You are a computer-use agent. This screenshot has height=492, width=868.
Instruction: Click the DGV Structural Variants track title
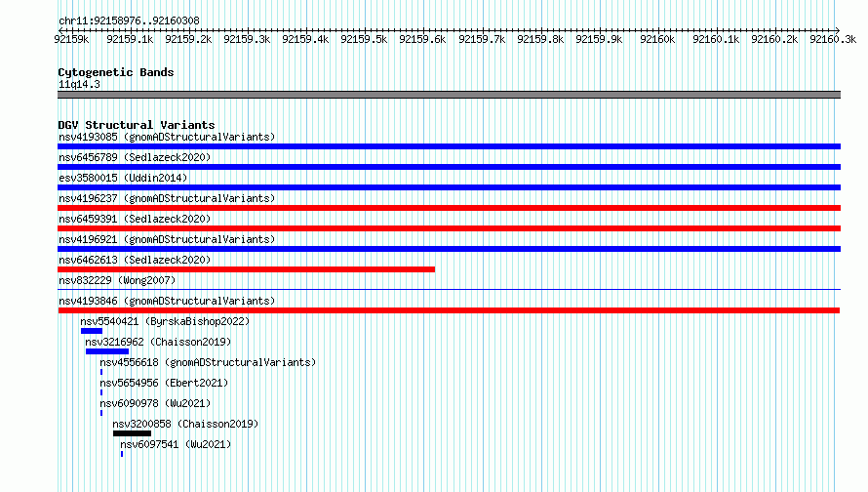click(137, 125)
